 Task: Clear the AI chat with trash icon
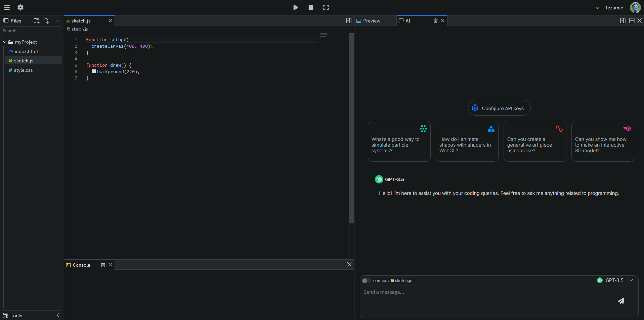pyautogui.click(x=435, y=21)
